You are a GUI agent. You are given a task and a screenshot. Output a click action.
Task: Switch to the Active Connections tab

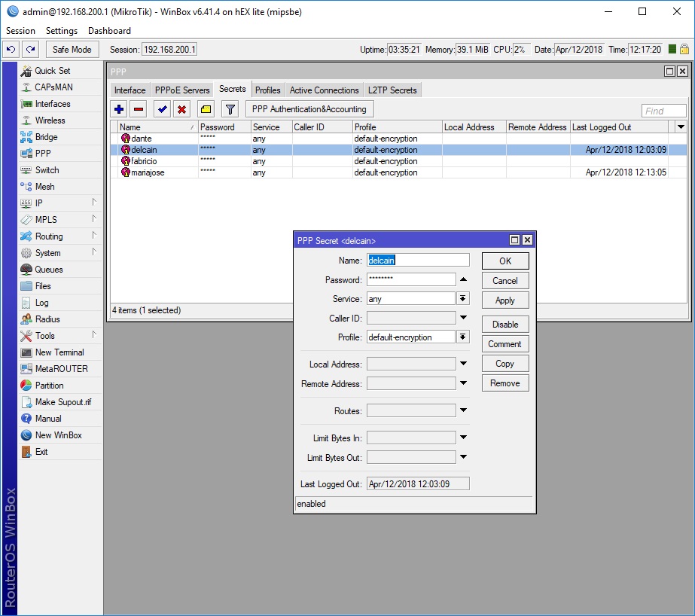coord(324,90)
